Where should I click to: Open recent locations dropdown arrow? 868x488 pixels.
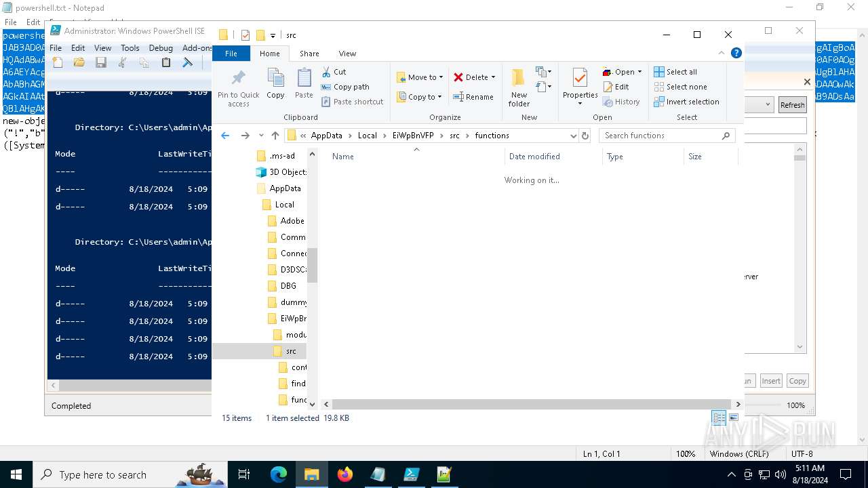click(261, 136)
